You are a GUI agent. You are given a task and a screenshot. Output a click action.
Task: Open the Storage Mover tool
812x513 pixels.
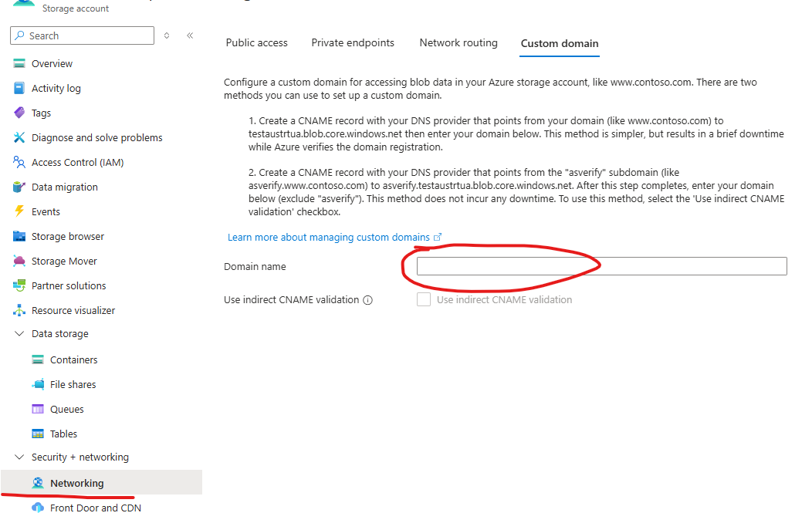click(66, 261)
